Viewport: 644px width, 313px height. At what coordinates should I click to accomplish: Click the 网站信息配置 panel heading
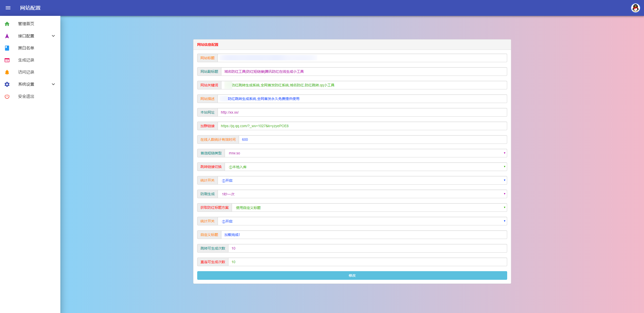point(208,45)
